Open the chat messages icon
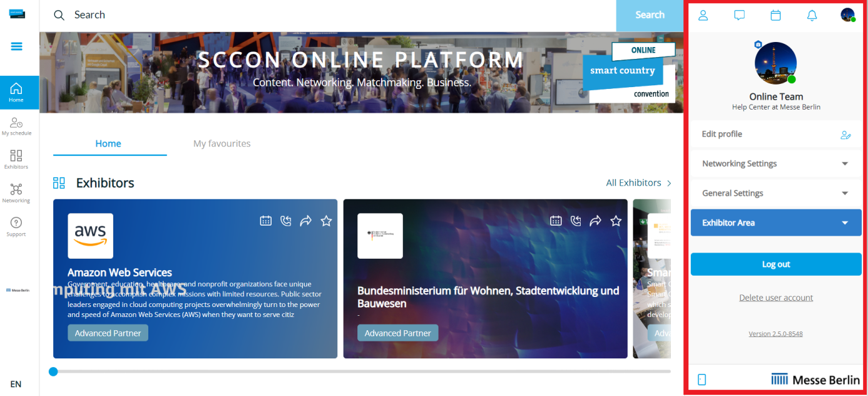The width and height of the screenshot is (868, 396). pos(739,16)
